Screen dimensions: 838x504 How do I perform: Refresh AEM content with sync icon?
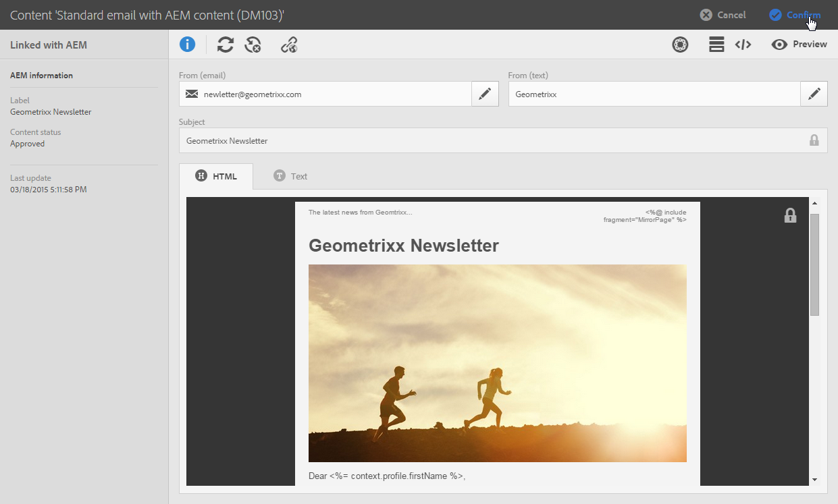pos(226,45)
